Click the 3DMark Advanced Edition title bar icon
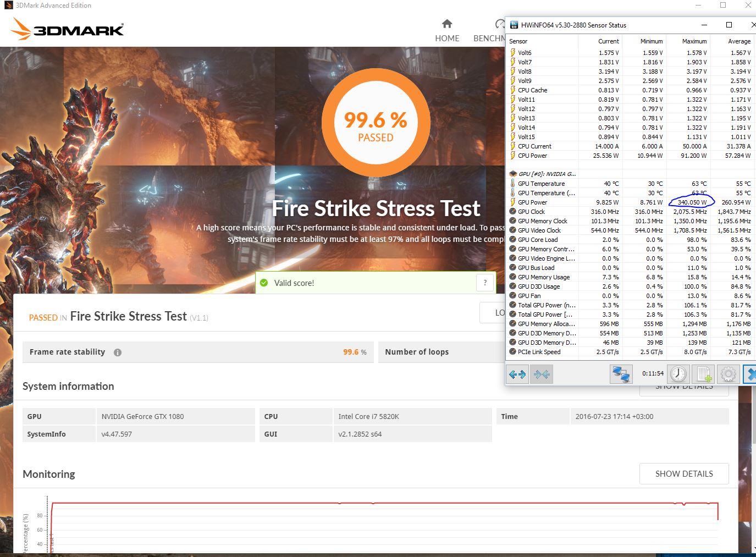756x557 pixels. [x=8, y=5]
